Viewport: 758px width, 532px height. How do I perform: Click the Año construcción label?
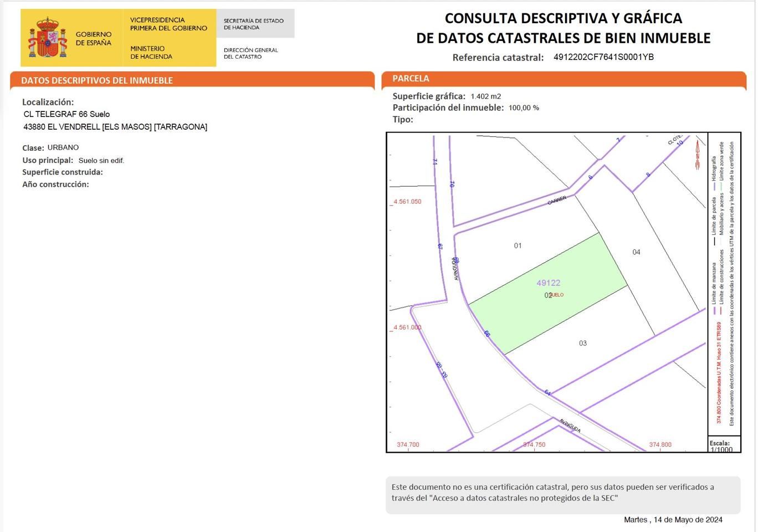(55, 185)
